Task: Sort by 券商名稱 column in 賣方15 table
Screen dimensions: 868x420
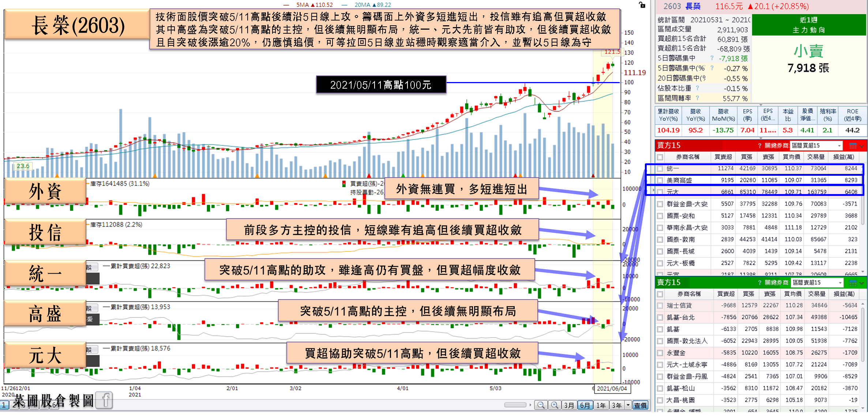Action: point(689,294)
